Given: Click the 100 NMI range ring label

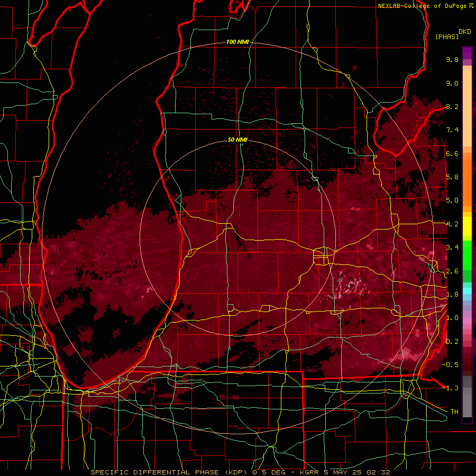Looking at the screenshot, I should click(x=237, y=42).
